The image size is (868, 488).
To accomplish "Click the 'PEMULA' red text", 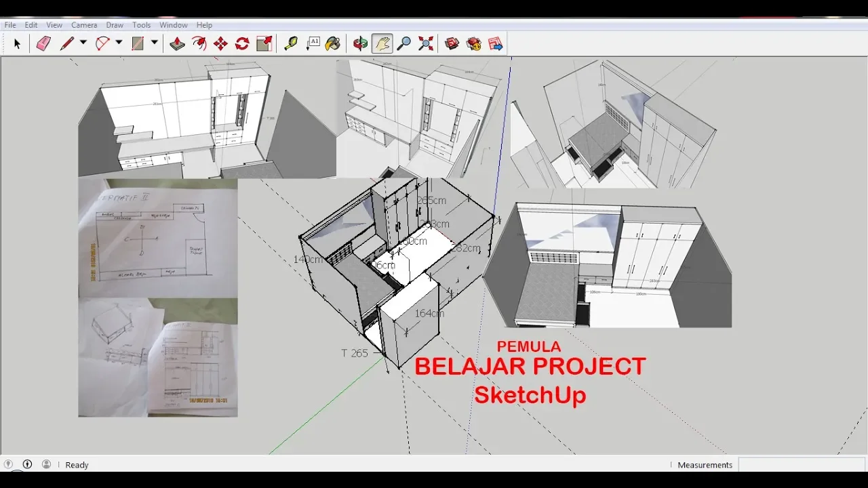I will (529, 347).
